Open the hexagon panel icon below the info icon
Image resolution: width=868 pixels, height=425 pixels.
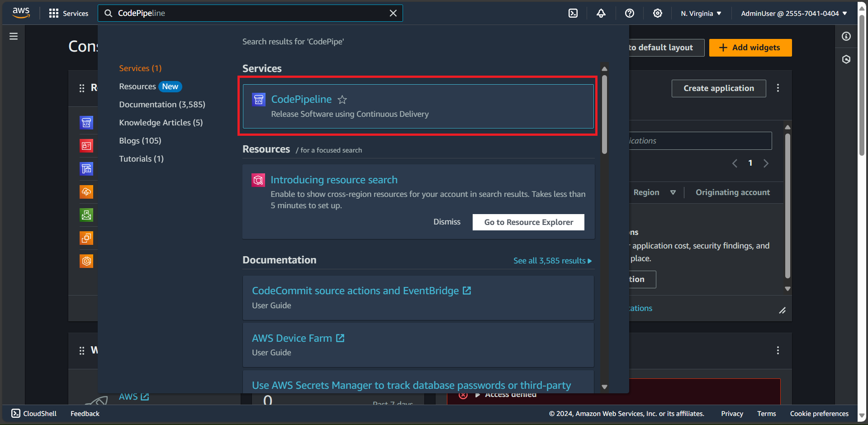pos(846,59)
